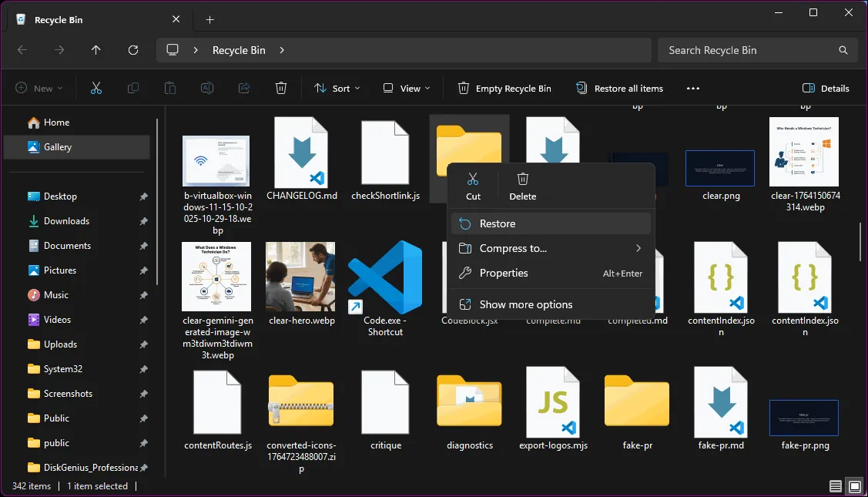Open the Sort dropdown
Screen dimensions: 868x497
pos(337,88)
